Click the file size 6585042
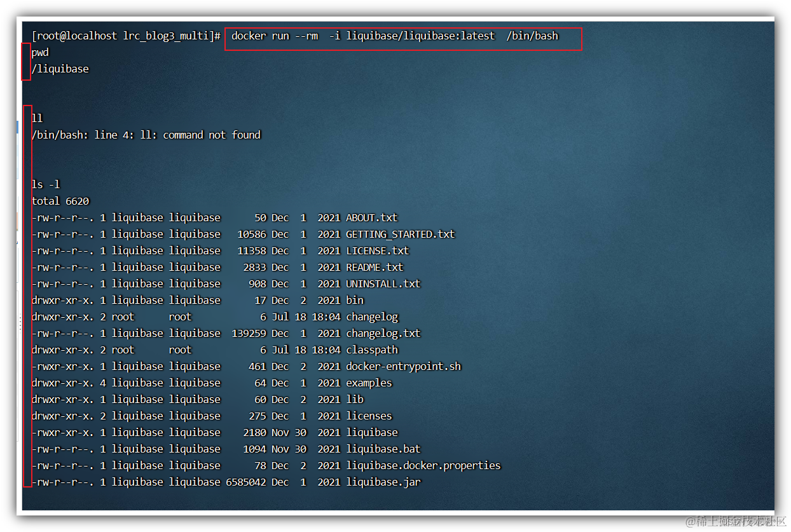The image size is (791, 532). pyautogui.click(x=246, y=482)
